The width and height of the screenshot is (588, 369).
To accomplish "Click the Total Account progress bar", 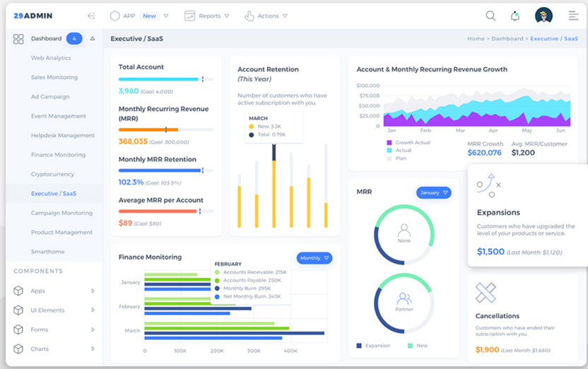I will 165,79.
